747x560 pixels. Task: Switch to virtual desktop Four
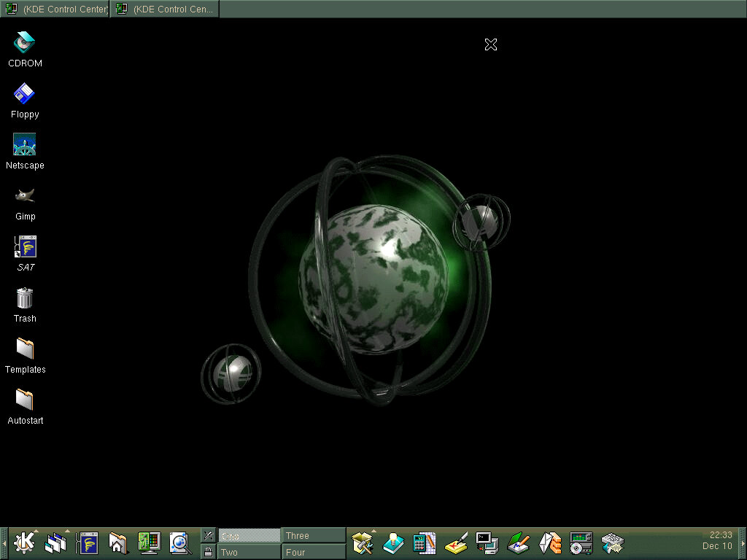314,552
